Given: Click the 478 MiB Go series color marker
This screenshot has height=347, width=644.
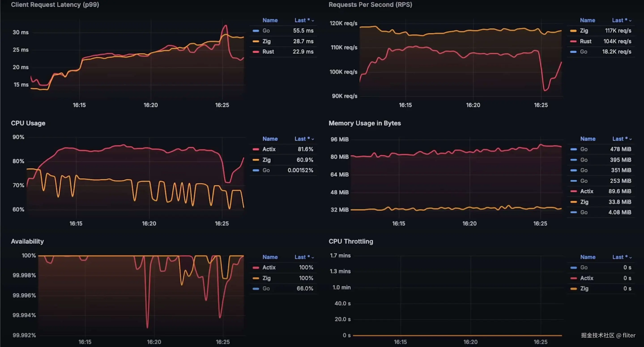Looking at the screenshot, I should click(x=574, y=149).
